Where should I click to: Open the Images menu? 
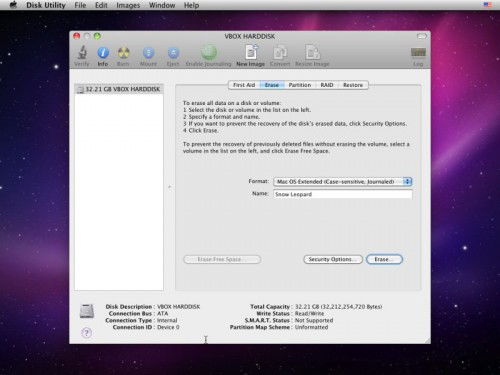coord(128,5)
